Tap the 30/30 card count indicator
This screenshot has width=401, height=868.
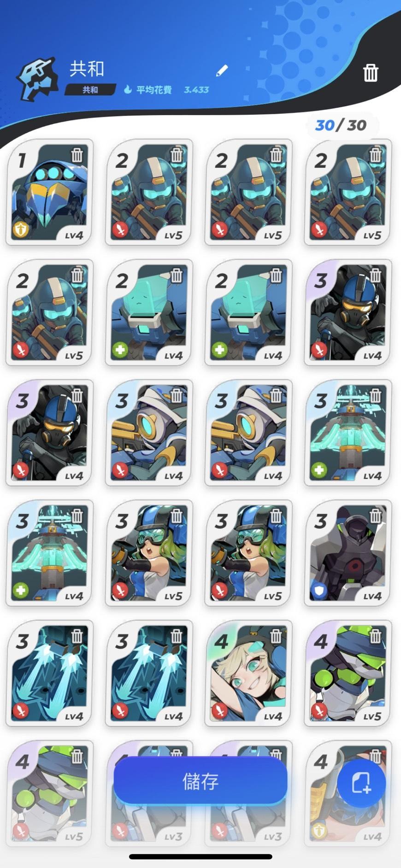[x=341, y=125]
